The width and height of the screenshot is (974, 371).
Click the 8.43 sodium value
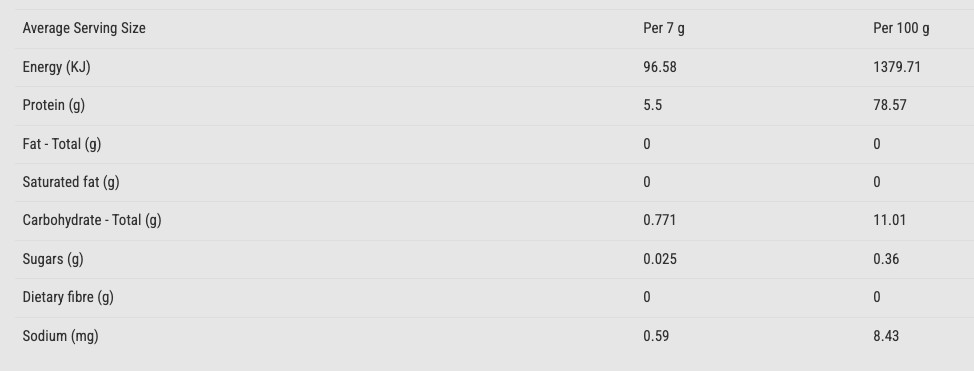(886, 336)
